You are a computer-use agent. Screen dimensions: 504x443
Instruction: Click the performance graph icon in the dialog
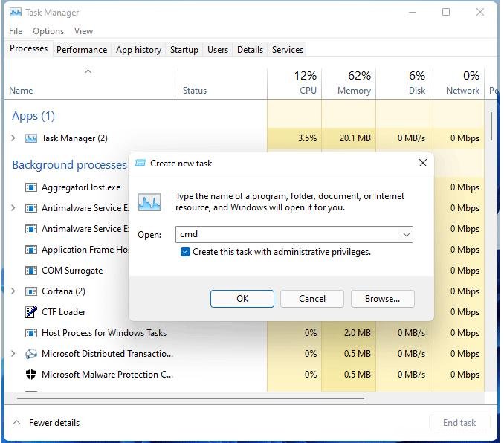149,202
